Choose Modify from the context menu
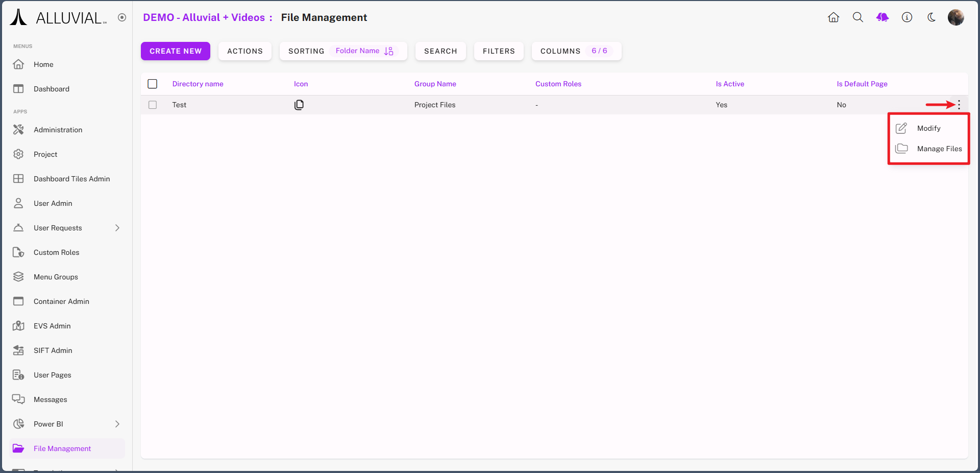Viewport: 980px width, 473px height. click(928, 128)
